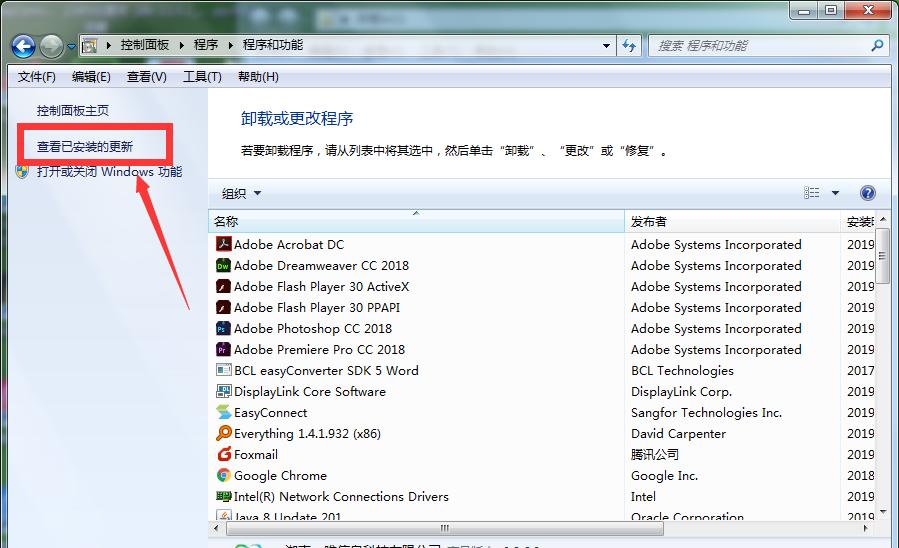
Task: Select Everything 1.4.1.932 (x86) icon
Action: point(224,433)
